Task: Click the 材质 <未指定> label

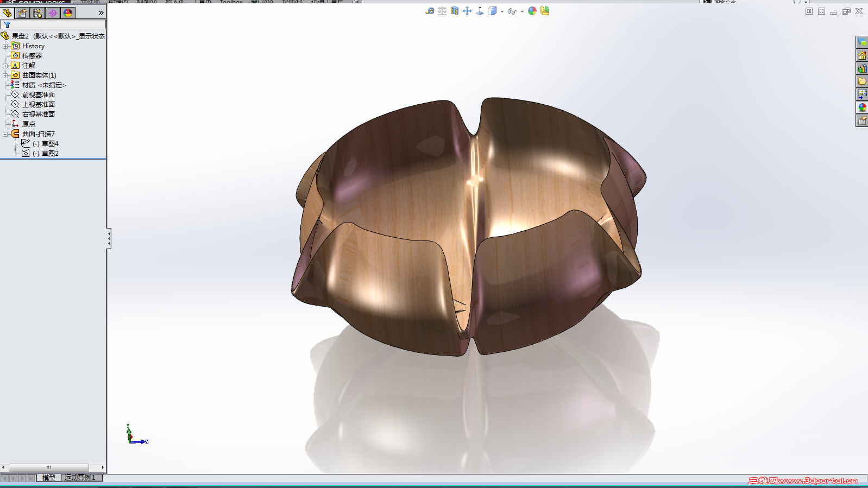Action: [x=44, y=85]
